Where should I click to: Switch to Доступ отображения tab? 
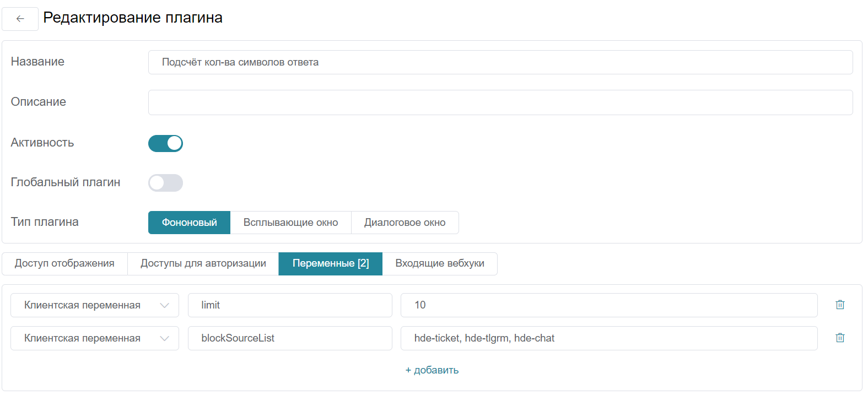click(x=64, y=263)
